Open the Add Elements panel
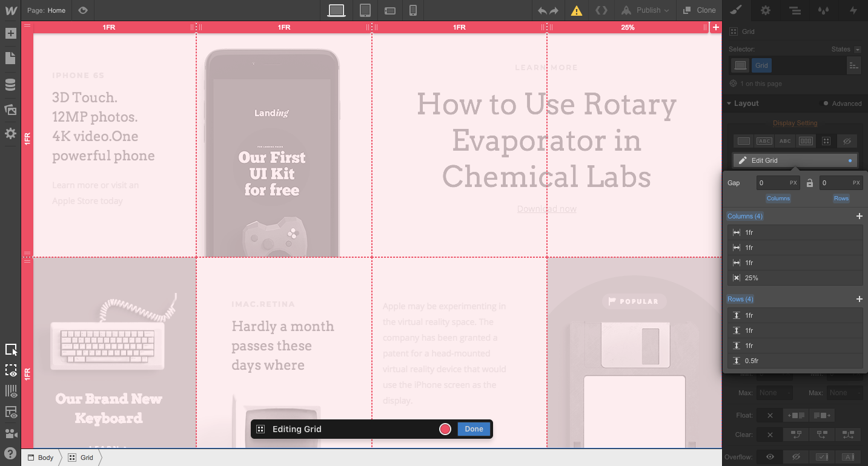The width and height of the screenshot is (868, 466). coord(10,33)
